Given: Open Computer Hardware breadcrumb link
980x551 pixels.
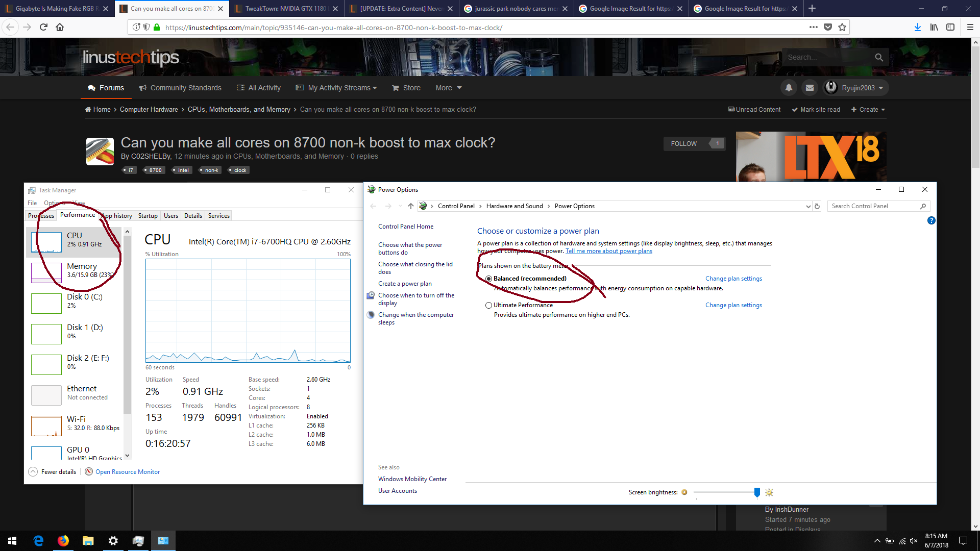Looking at the screenshot, I should [149, 110].
